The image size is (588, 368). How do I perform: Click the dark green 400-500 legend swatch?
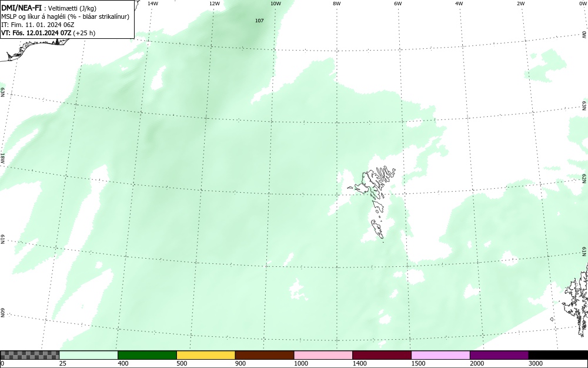pyautogui.click(x=147, y=355)
